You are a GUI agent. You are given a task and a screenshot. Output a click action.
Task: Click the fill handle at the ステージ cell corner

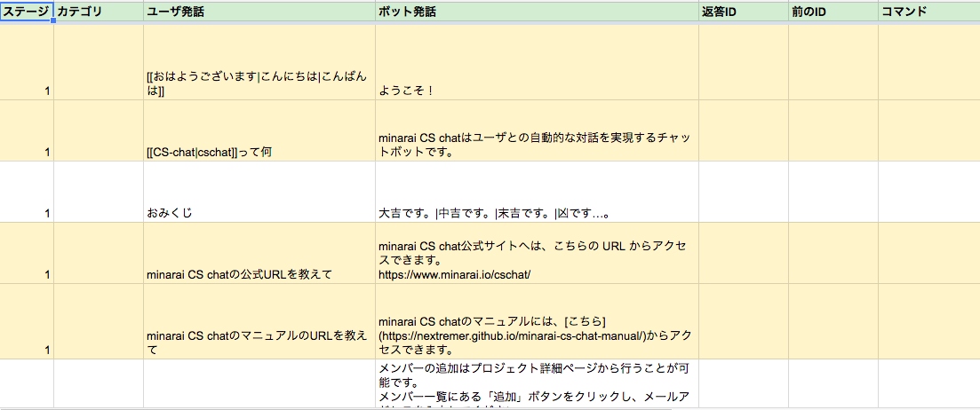pos(53,21)
